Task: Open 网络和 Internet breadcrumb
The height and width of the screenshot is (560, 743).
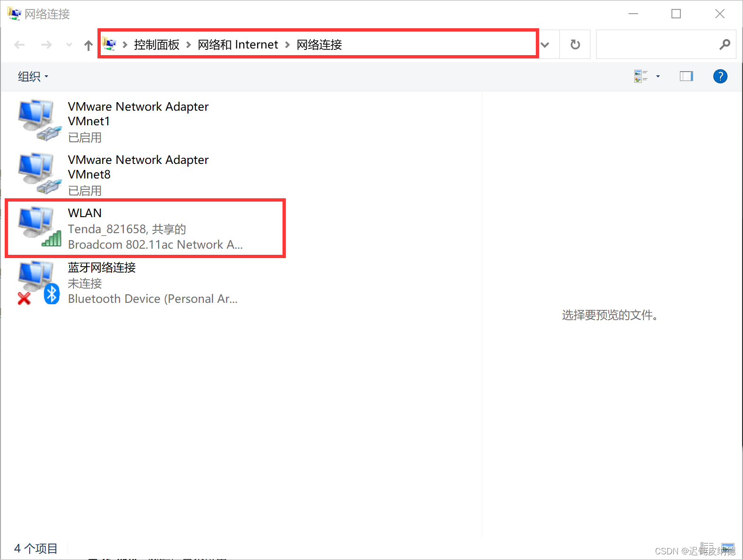Action: (238, 45)
